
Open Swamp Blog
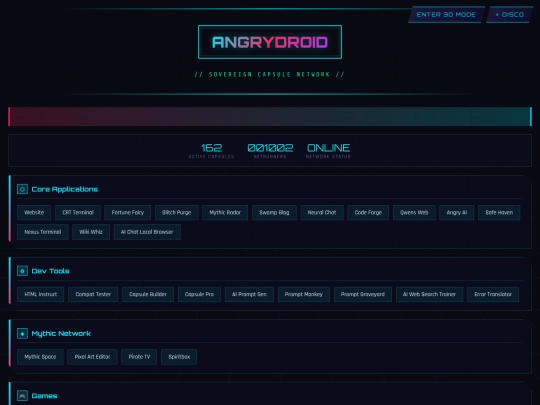tap(274, 212)
